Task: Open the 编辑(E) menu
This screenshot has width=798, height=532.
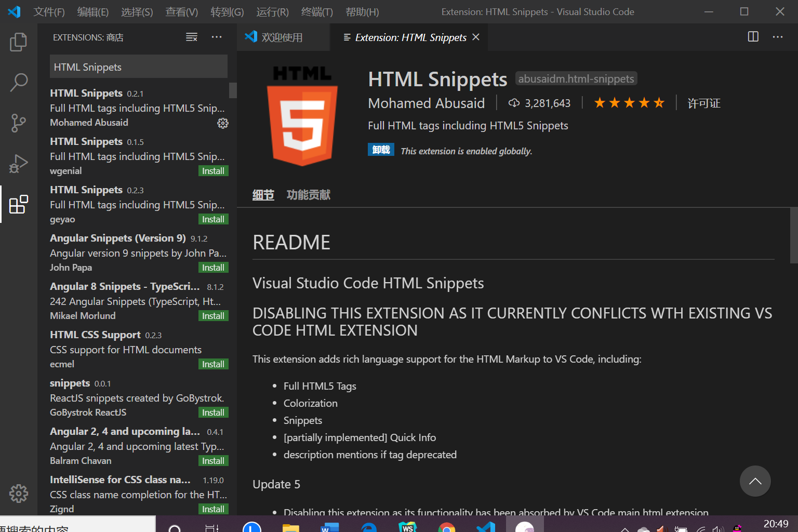Action: (x=93, y=12)
